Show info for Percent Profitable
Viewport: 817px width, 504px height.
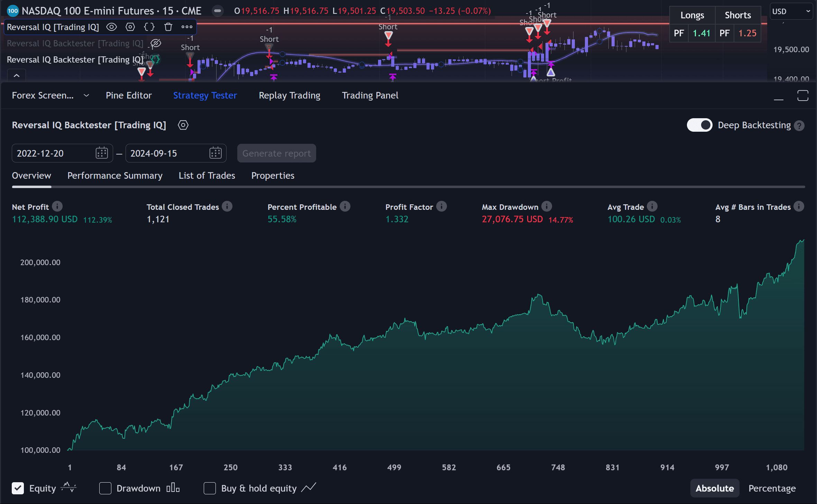point(345,207)
